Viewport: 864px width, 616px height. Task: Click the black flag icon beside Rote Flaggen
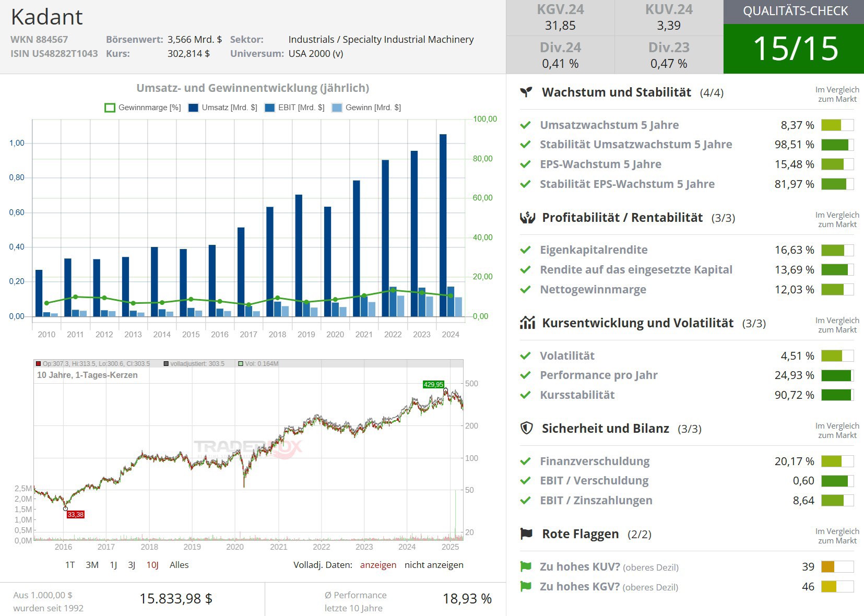point(526,534)
